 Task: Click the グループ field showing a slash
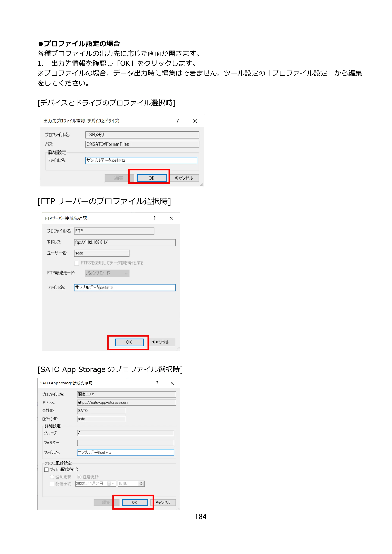(125, 433)
